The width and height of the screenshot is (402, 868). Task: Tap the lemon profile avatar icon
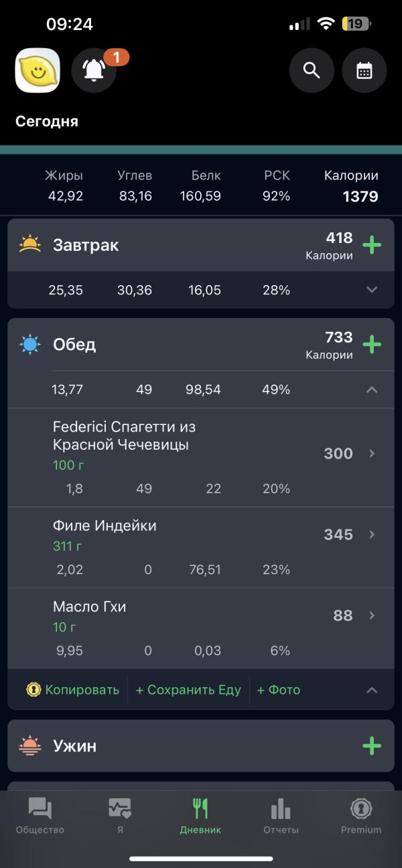pyautogui.click(x=38, y=70)
